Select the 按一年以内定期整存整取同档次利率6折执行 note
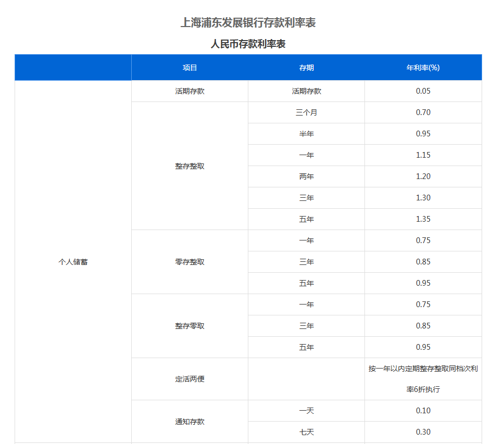The image size is (504, 444). pos(423,379)
